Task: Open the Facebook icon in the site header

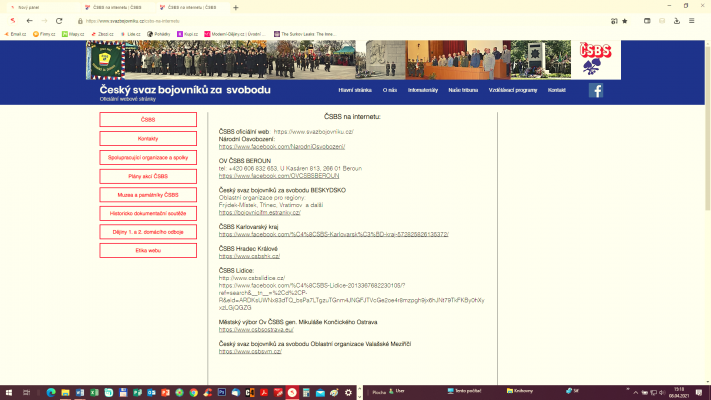Action: 596,90
